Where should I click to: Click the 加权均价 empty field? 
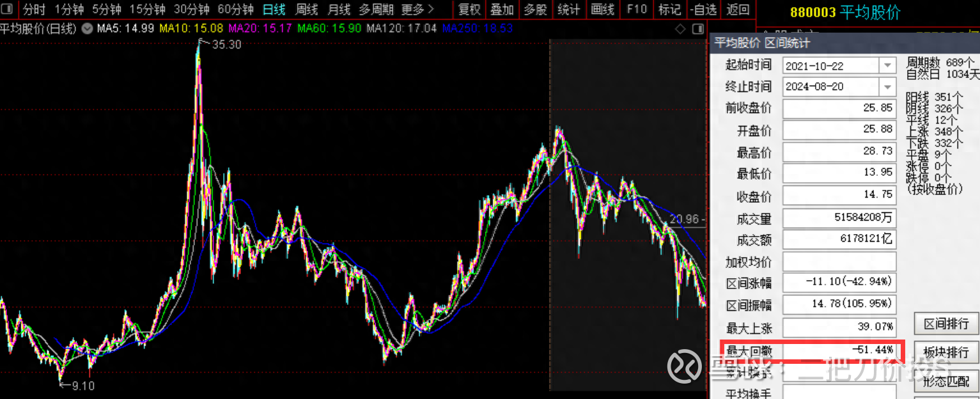coord(839,262)
